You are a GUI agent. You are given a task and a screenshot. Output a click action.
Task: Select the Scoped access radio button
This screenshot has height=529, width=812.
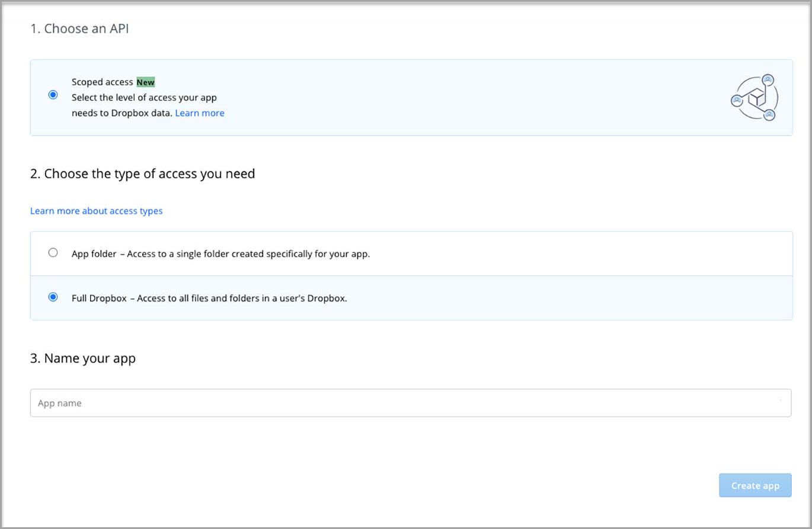point(53,95)
